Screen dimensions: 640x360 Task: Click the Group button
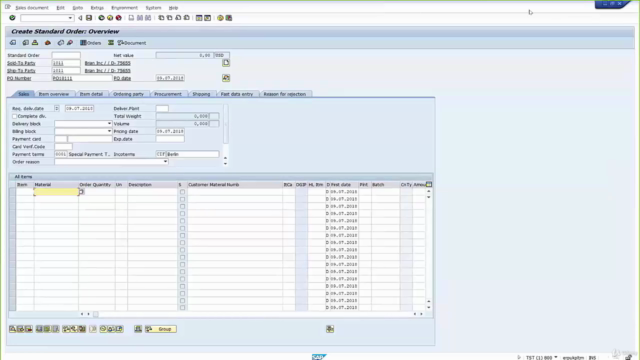click(x=161, y=329)
